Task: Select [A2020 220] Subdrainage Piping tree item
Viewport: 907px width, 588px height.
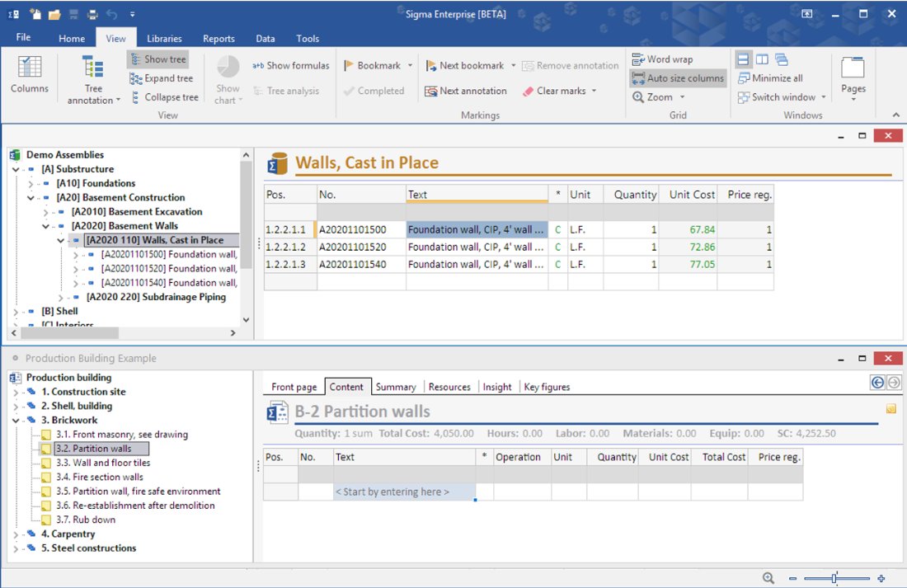Action: pyautogui.click(x=156, y=297)
